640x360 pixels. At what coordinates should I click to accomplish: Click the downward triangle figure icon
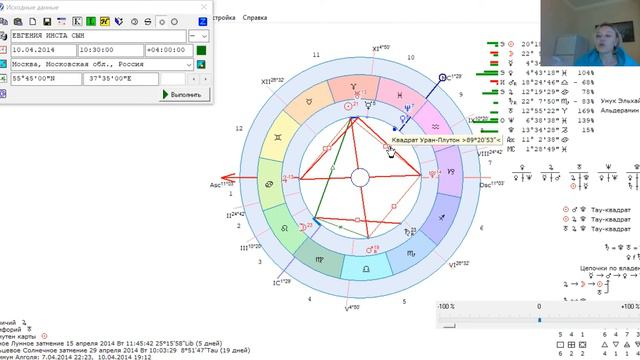coord(616,345)
